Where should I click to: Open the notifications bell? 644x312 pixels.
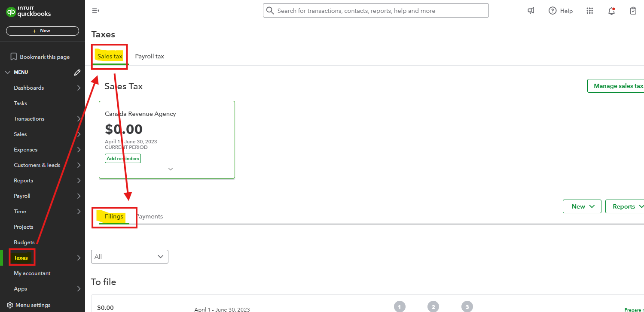click(x=612, y=11)
